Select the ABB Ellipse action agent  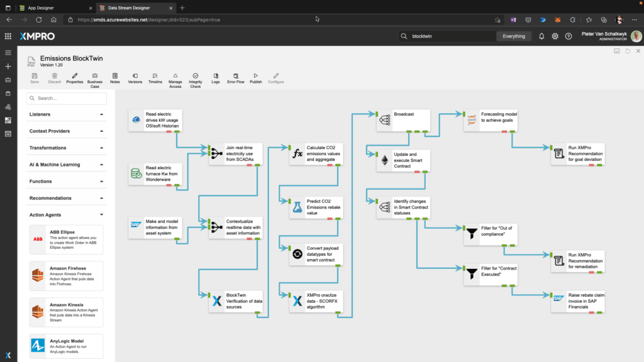click(x=66, y=239)
